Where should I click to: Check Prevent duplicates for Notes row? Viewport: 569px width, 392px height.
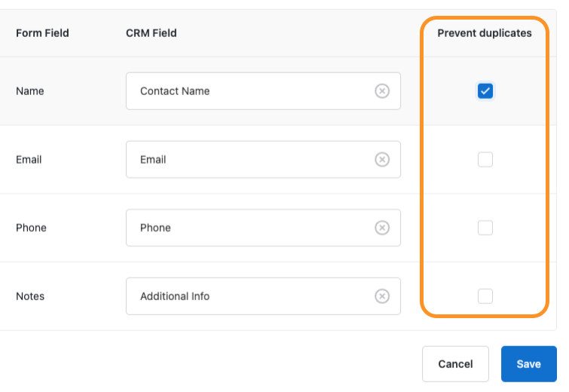coord(485,296)
